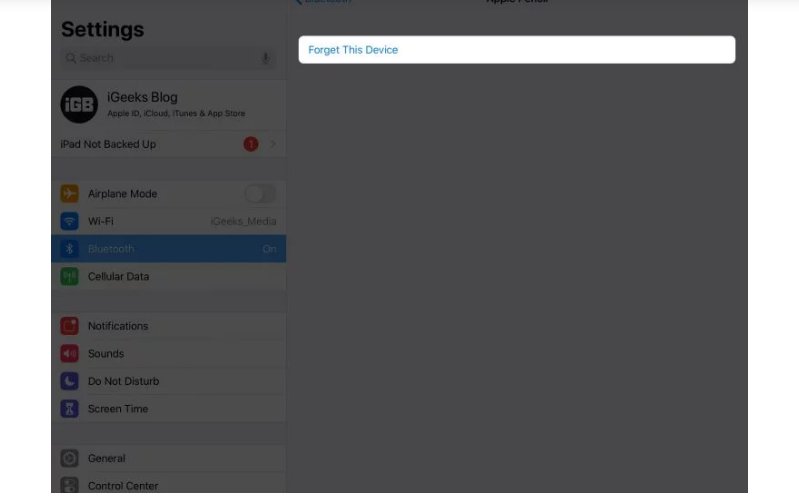Click the Wi-Fi icon in sidebar
This screenshot has height=500, width=799.
click(70, 221)
